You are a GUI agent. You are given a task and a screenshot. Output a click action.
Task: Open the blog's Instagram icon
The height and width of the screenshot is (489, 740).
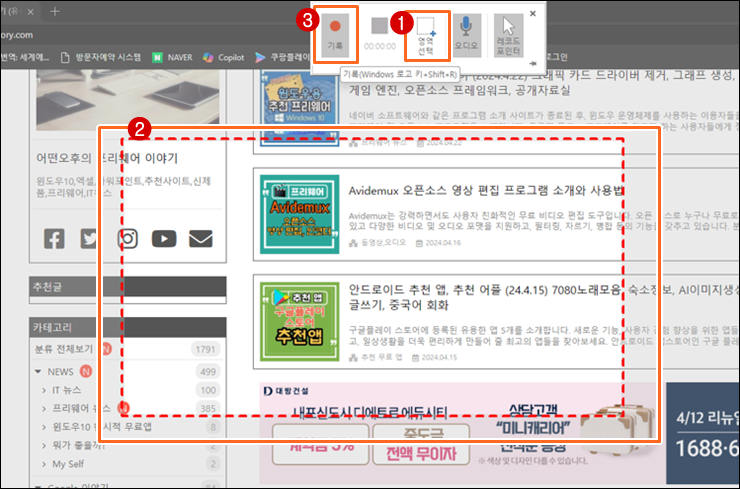127,239
